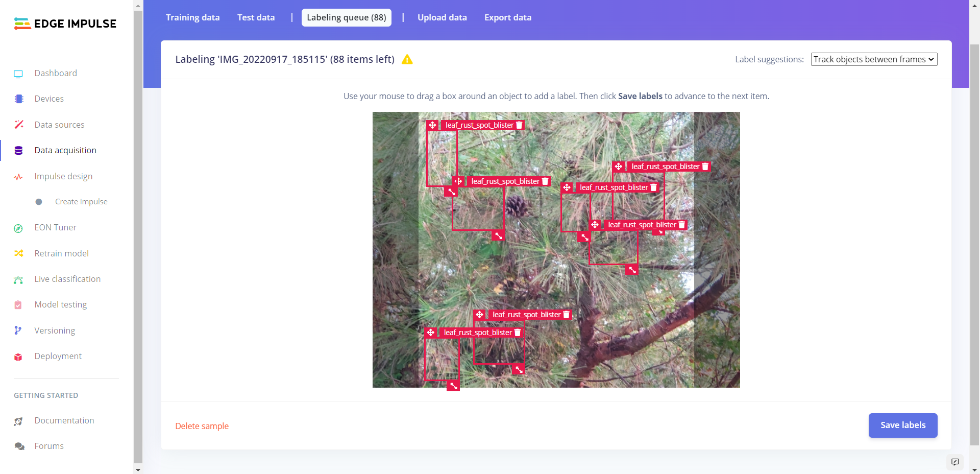Viewport: 980px width, 474px height.
Task: Click the yellow warning triangle icon
Action: coord(407,60)
